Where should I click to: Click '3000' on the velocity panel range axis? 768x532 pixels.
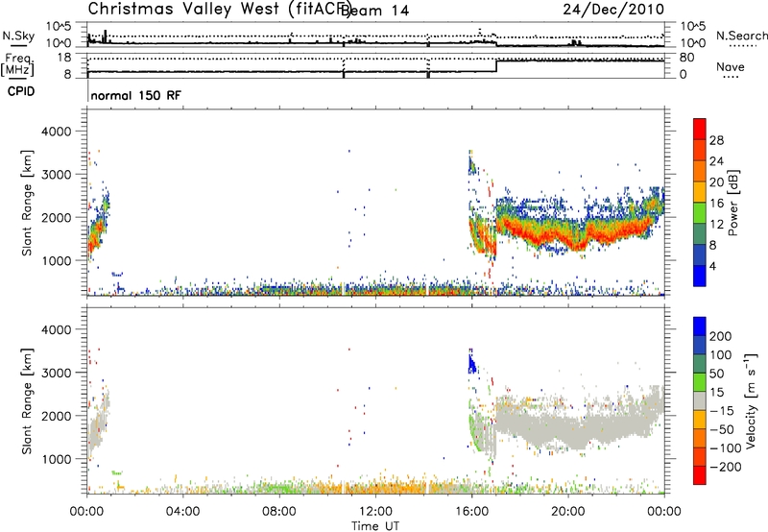pyautogui.click(x=56, y=373)
